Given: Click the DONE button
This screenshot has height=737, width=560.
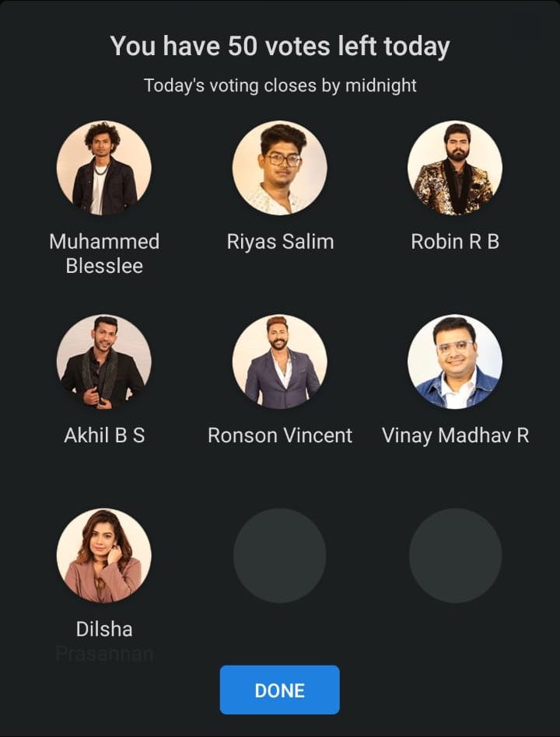Looking at the screenshot, I should pos(280,690).
